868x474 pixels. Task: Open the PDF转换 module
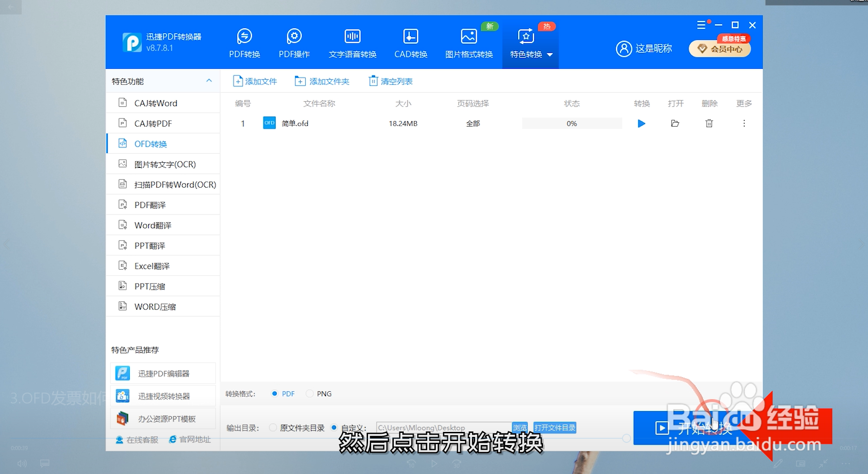click(245, 43)
